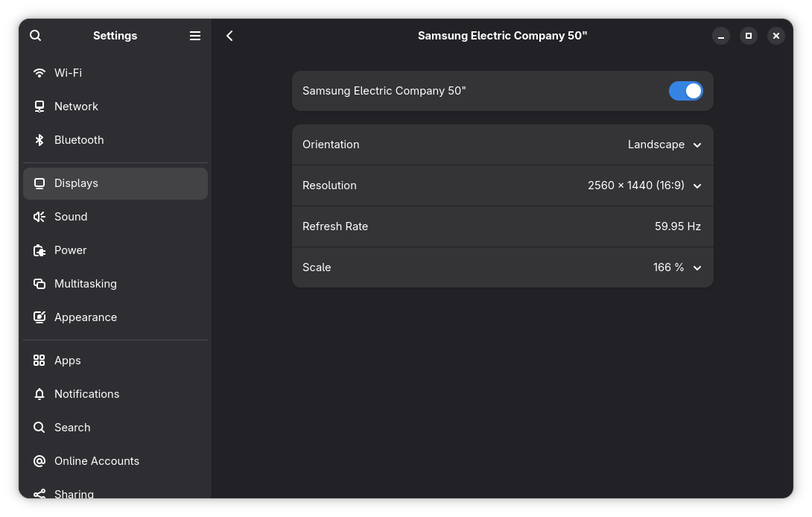Select Sound in the sidebar
Screen dimensions: 812x517
(x=115, y=217)
